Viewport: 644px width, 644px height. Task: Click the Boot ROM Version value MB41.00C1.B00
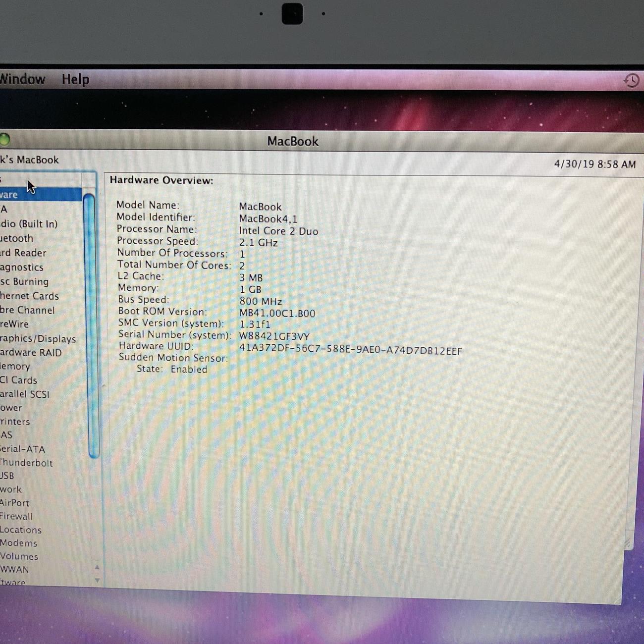tap(277, 313)
